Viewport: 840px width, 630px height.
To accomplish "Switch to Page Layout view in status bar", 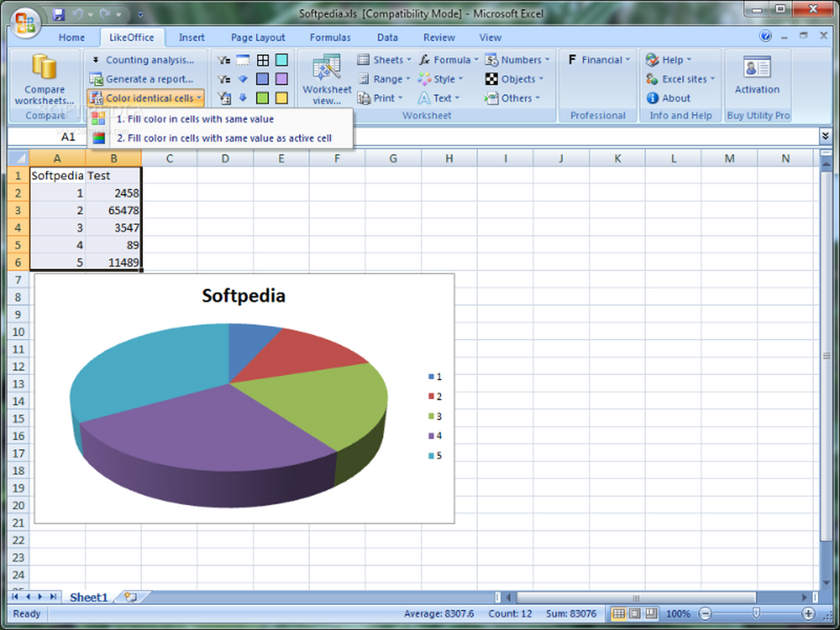I will (x=635, y=614).
